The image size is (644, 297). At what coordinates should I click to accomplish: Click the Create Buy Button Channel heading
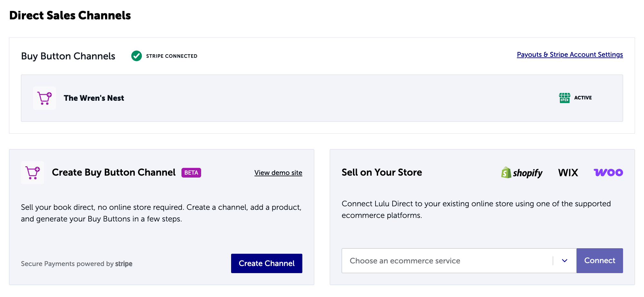point(114,172)
